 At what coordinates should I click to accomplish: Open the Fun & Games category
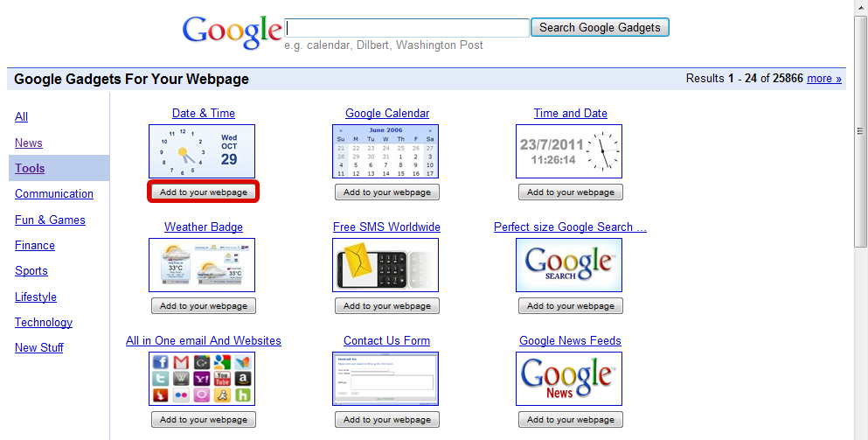pyautogui.click(x=50, y=220)
